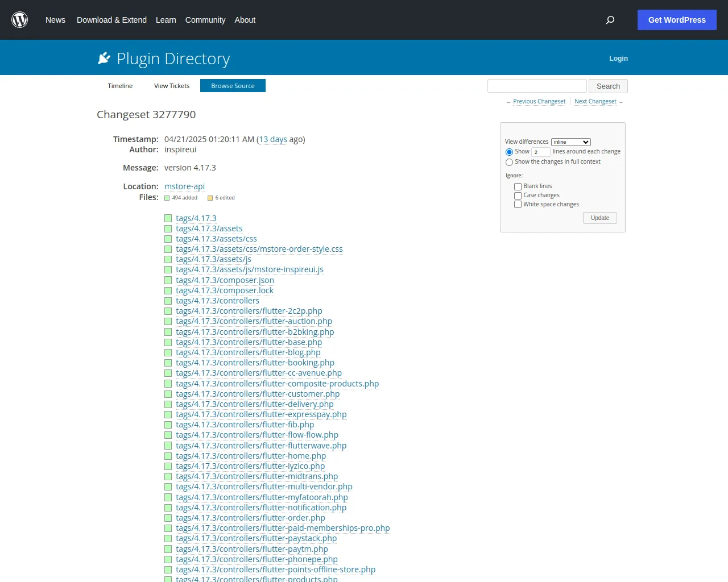The height and width of the screenshot is (582, 728).
Task: Open flutter-notification.php file link
Action: pyautogui.click(x=261, y=508)
